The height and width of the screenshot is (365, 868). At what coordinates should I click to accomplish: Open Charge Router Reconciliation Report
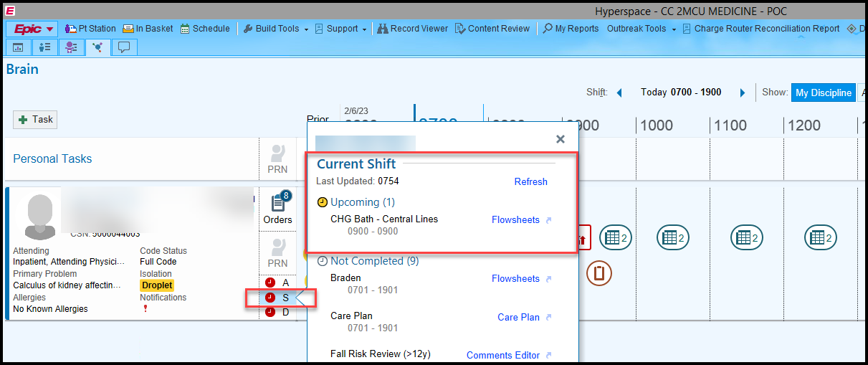coord(761,29)
